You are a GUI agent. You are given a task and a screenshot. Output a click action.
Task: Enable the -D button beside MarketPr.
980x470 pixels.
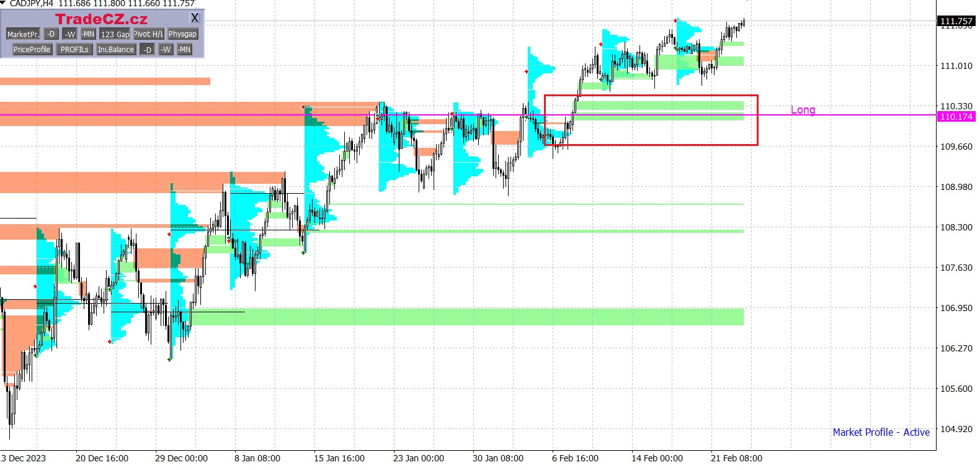(51, 34)
